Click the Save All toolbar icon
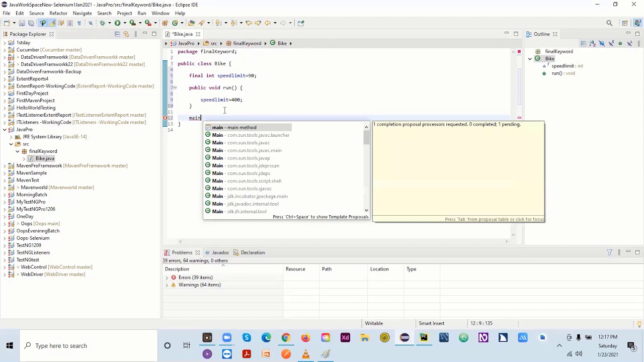644x362 pixels. [x=31, y=23]
